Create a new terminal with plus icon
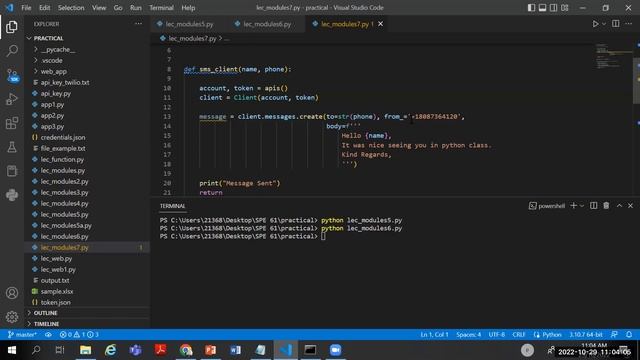This screenshot has height=360, width=640. coord(573,206)
